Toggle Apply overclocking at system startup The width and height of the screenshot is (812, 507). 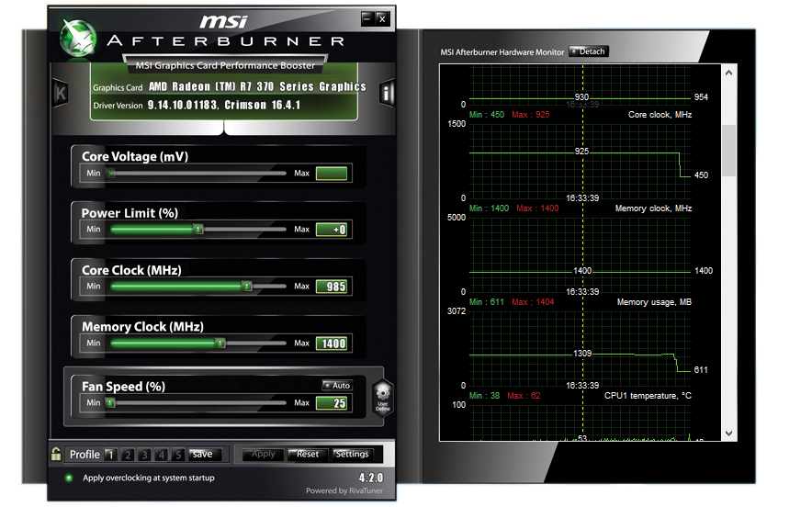tap(69, 478)
